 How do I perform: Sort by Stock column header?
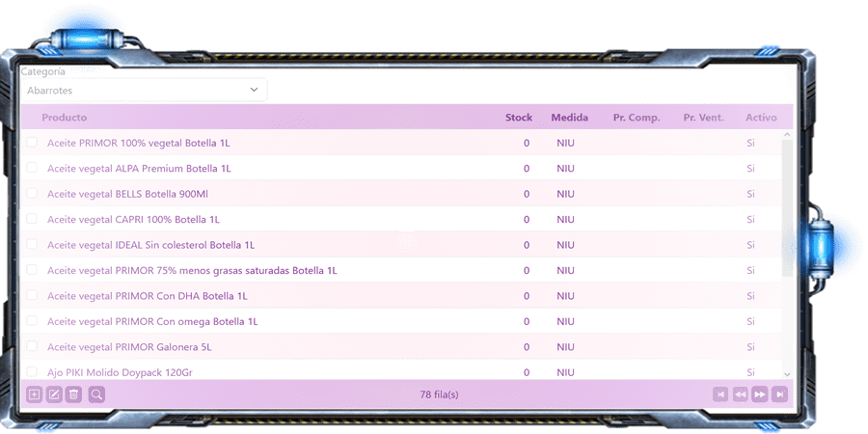click(519, 118)
